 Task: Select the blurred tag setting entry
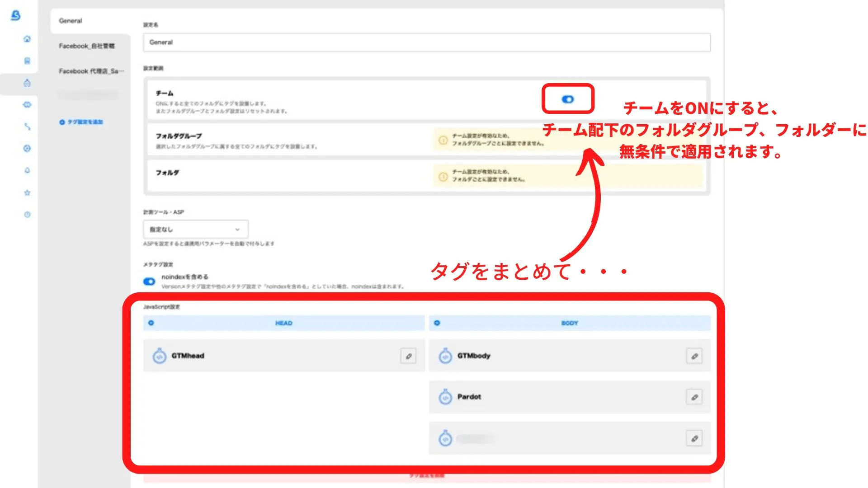click(89, 95)
